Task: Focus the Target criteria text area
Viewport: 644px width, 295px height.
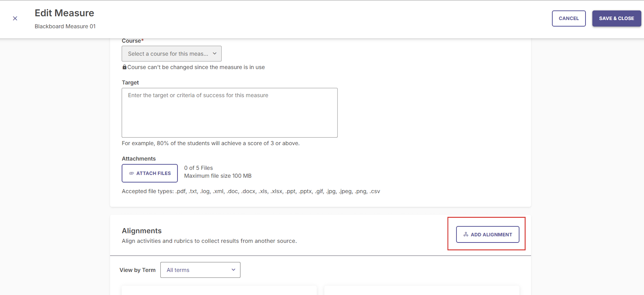Action: (x=229, y=113)
